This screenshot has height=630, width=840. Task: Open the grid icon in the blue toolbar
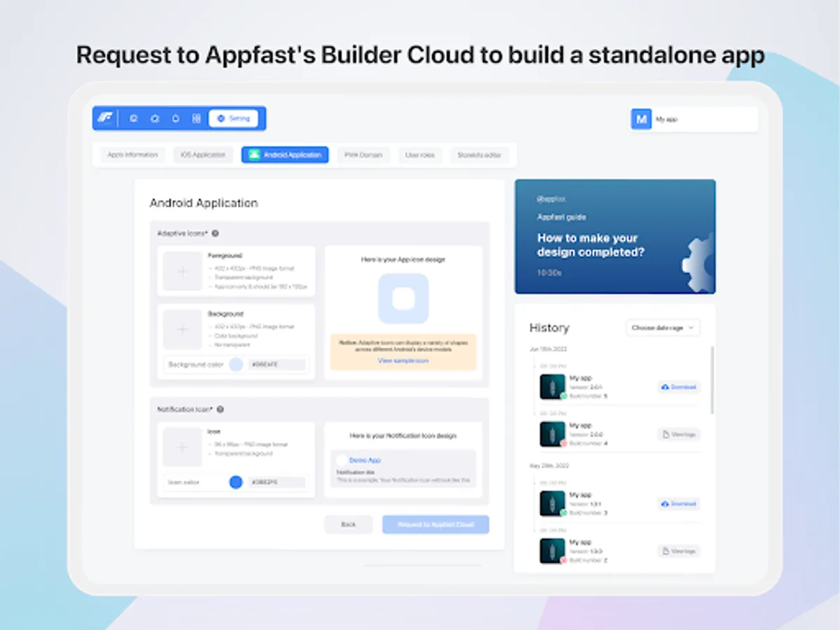coord(196,119)
